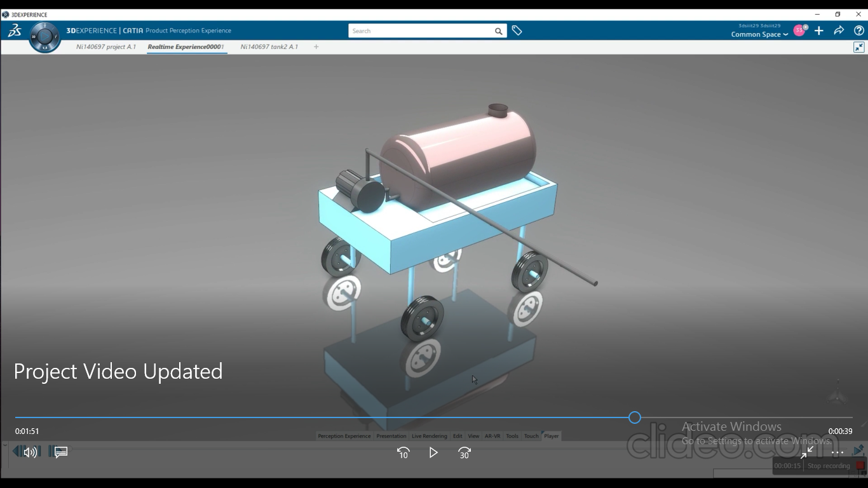Click the elapsed time 0:01:51
The height and width of the screenshot is (488, 868).
click(x=27, y=431)
